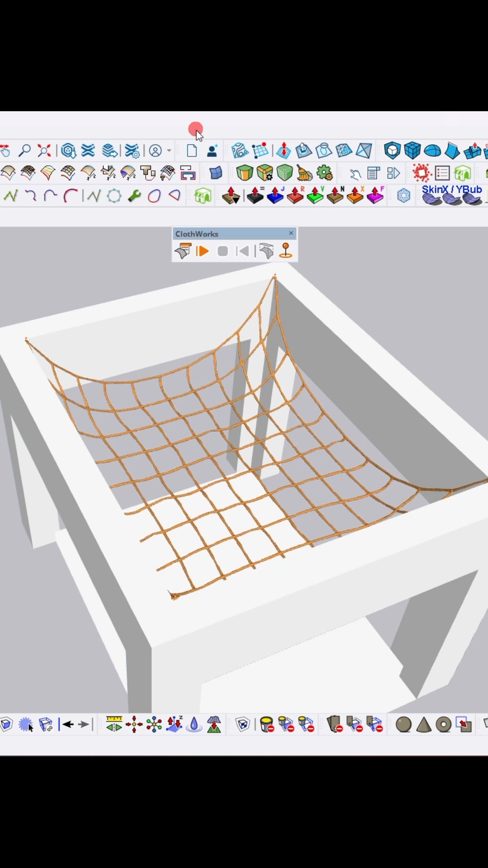This screenshot has width=488, height=868.
Task: Create a new blank document
Action: coord(192,151)
